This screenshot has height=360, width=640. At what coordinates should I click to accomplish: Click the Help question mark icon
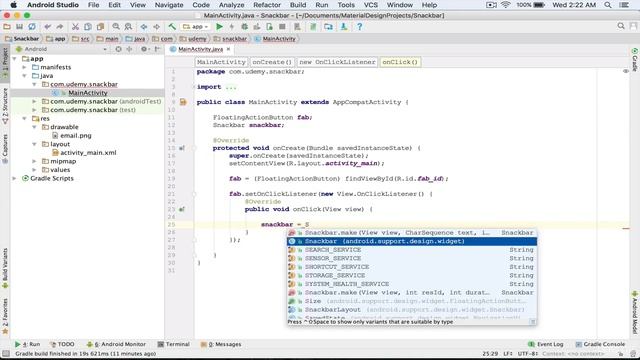point(360,27)
